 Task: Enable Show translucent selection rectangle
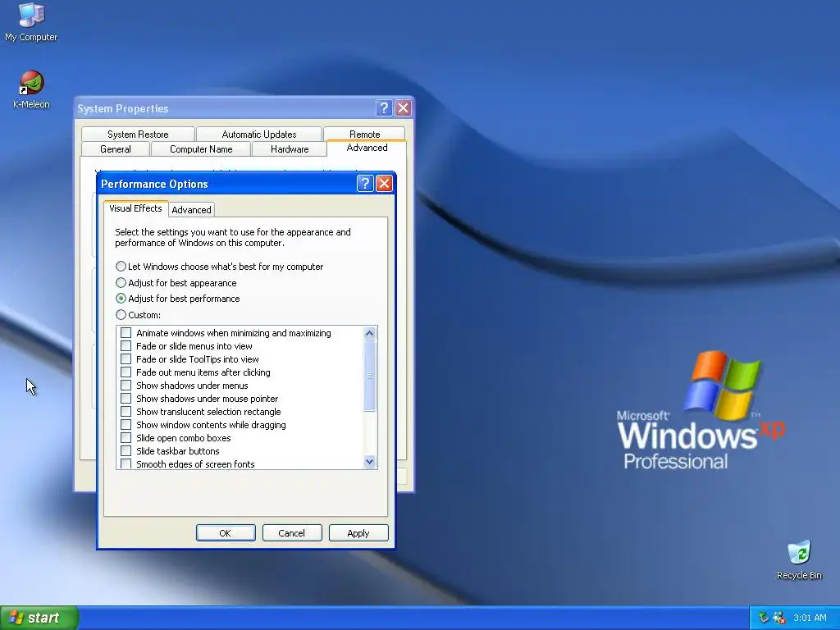[x=126, y=412]
